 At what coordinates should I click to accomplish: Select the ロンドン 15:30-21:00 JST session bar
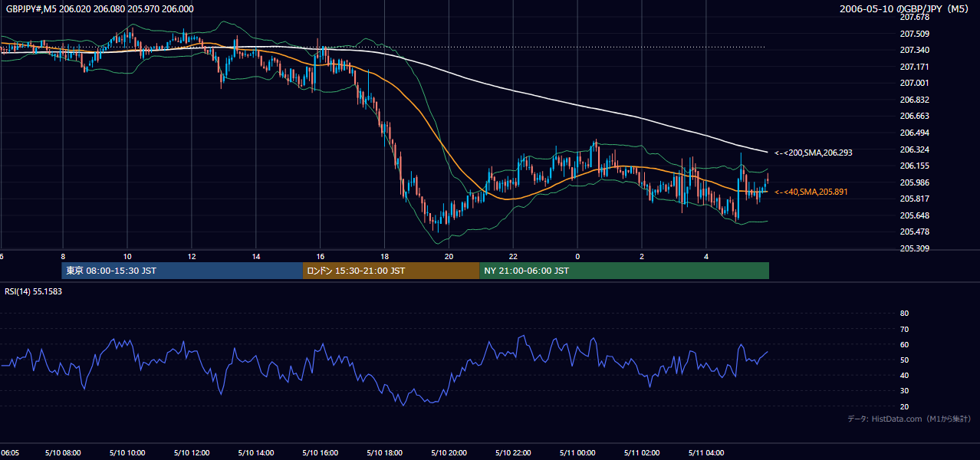pos(391,271)
